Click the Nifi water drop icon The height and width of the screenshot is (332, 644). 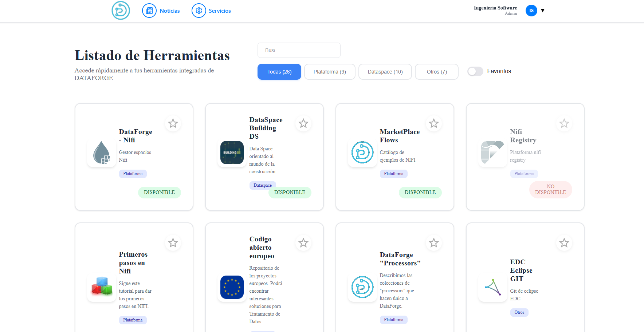coord(102,153)
